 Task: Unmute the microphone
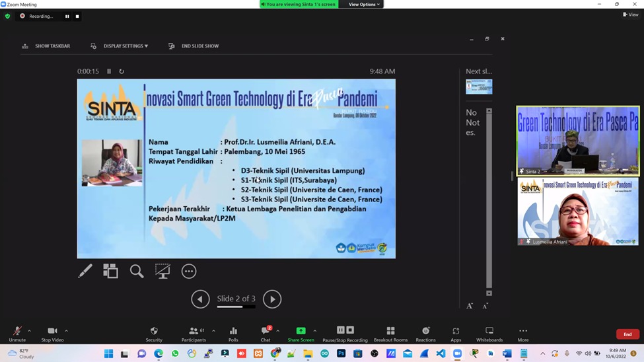point(17,334)
